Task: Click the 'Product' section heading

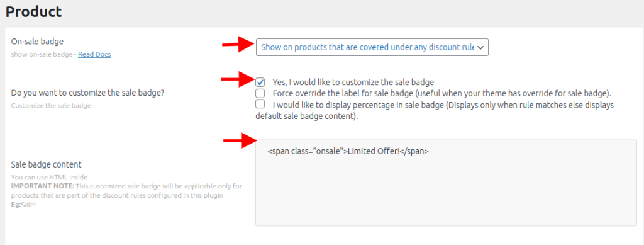Action: coord(34,11)
